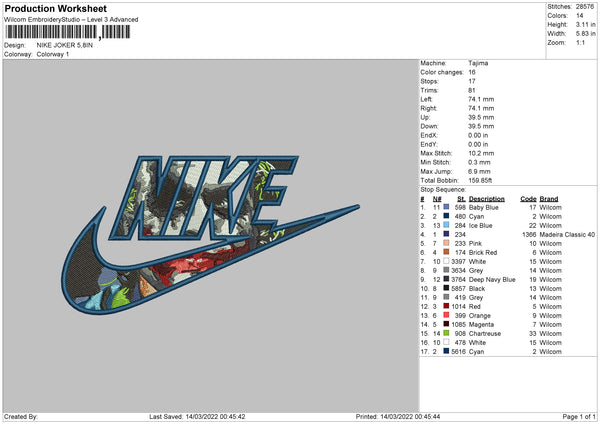The image size is (600, 424).
Task: Select the 'Brick Red' description text
Action: pyautogui.click(x=483, y=253)
